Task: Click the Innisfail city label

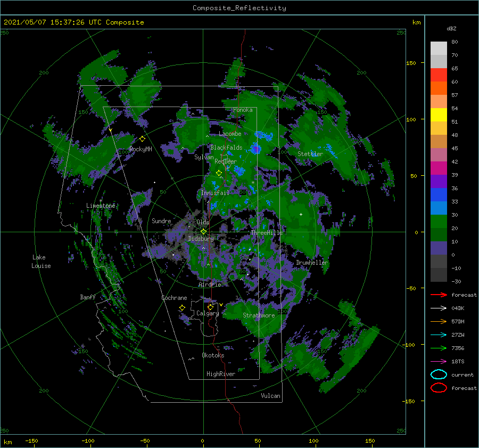Action: click(215, 193)
